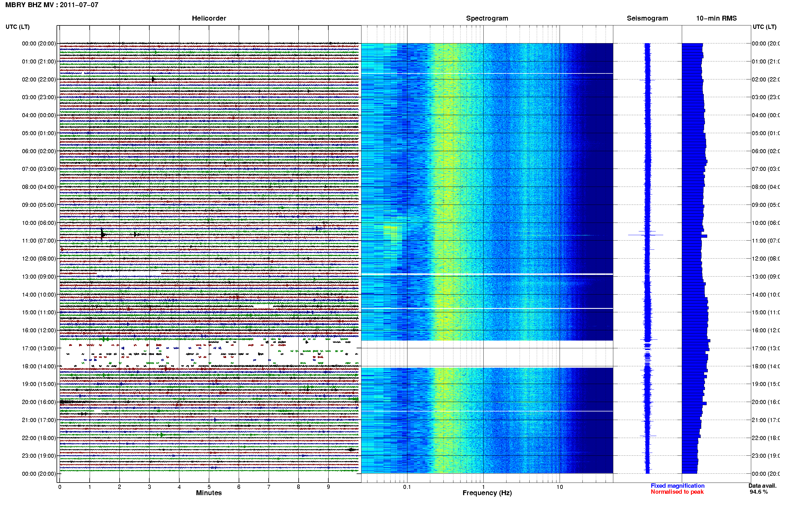Click the '1' Hz frequency tick label
812x508 pixels.
click(x=483, y=487)
